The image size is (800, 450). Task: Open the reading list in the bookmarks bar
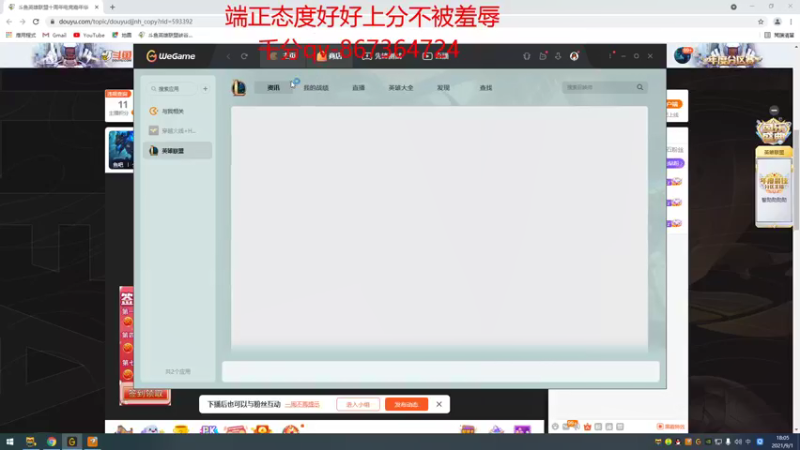779,35
